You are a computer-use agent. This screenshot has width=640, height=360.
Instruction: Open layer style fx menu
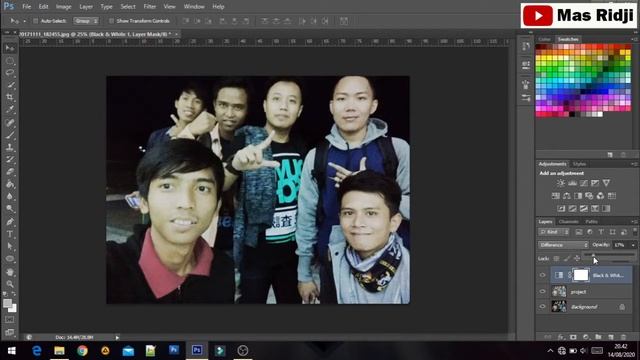coord(561,337)
